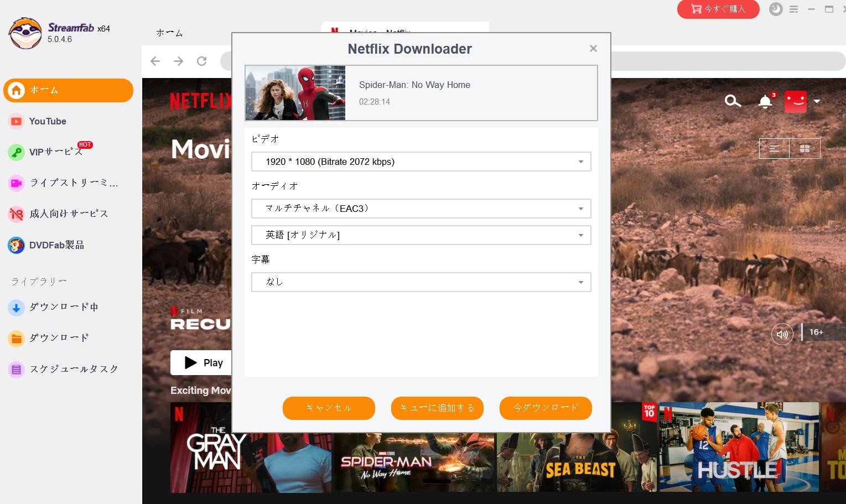Open VIPサービス sidebar entry
The image size is (846, 504).
click(55, 152)
